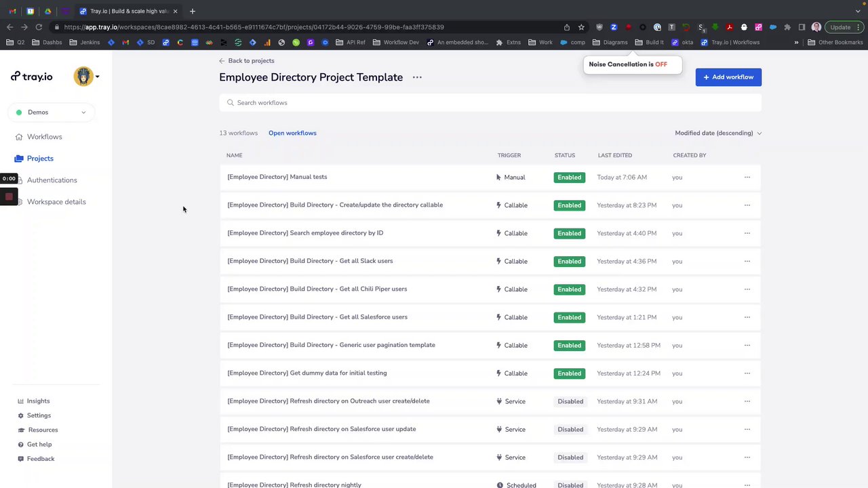
Task: Open the Manual tests workflow
Action: pyautogui.click(x=277, y=177)
